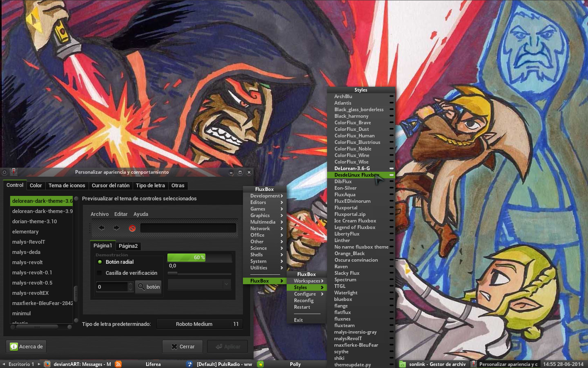Viewport: 588px width, 368px height.
Task: Select the minimul theme in the list
Action: coord(42,314)
